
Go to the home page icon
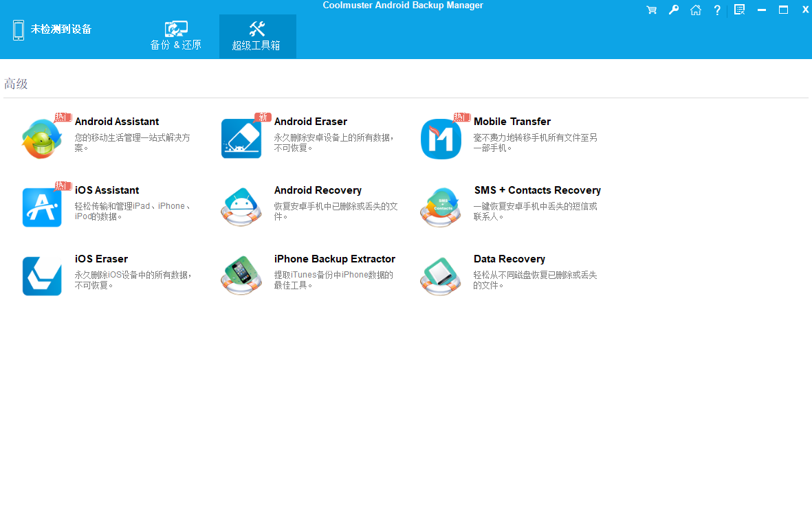coord(696,10)
